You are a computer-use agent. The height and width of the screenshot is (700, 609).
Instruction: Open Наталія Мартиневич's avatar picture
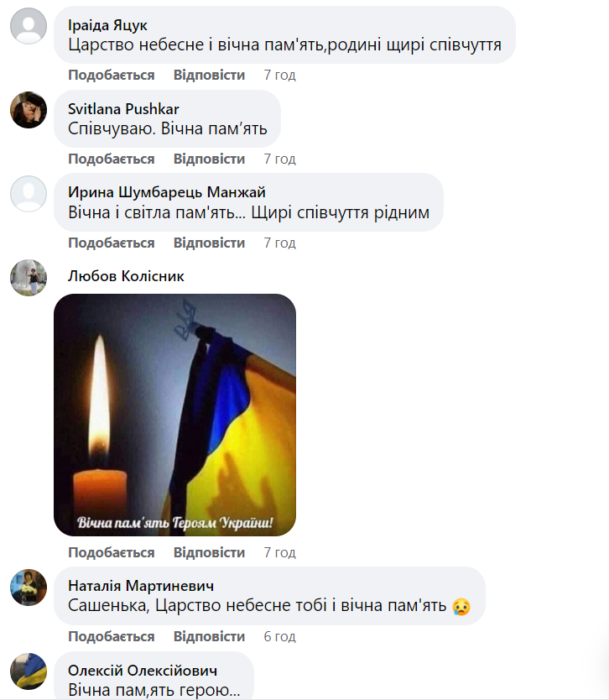point(29,588)
